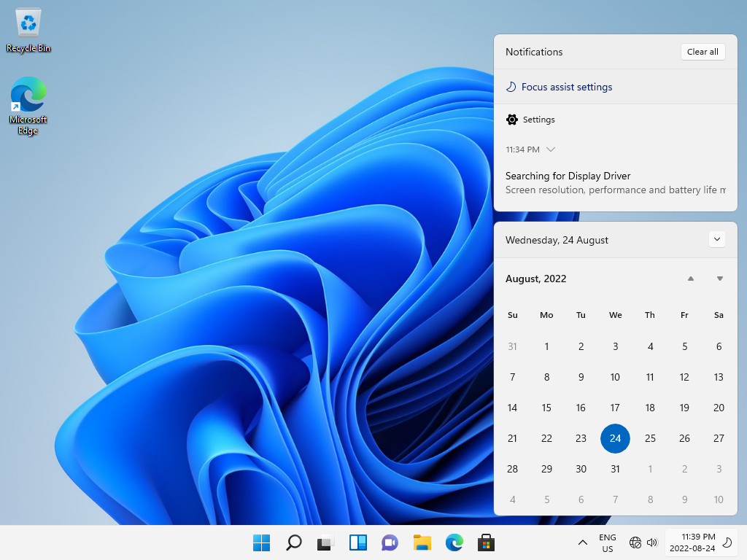Click the volume speaker tray icon
The image size is (747, 560).
[652, 542]
